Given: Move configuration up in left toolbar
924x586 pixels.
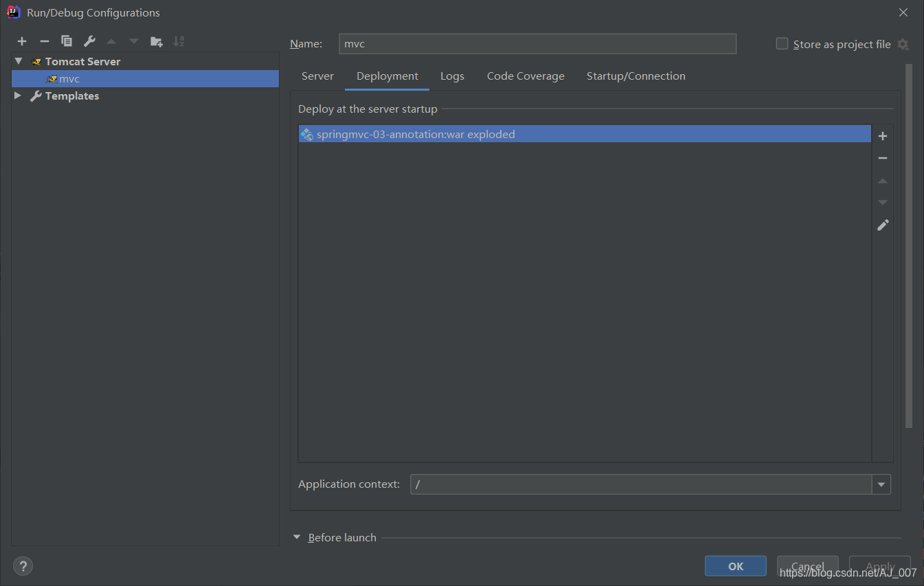Looking at the screenshot, I should point(111,41).
